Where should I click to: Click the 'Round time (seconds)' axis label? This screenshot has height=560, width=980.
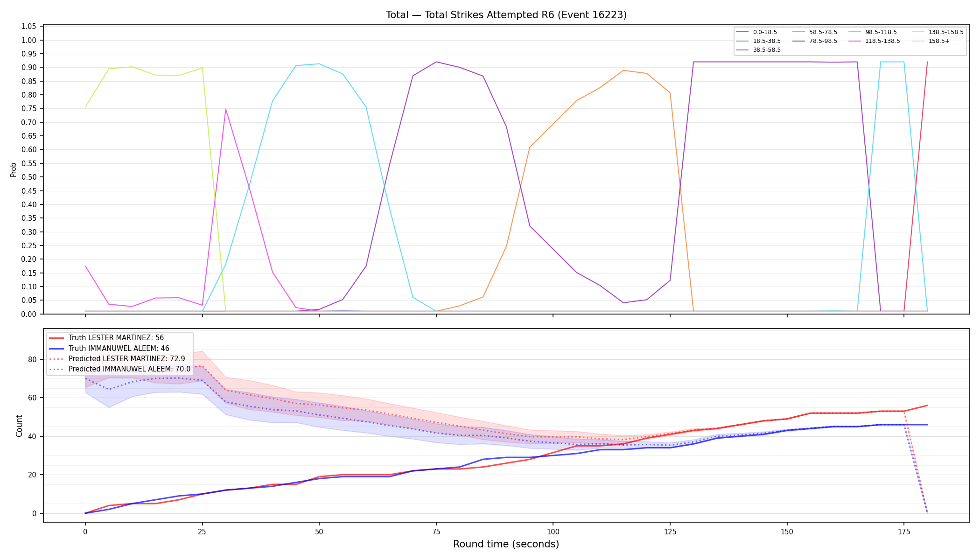[x=506, y=544]
